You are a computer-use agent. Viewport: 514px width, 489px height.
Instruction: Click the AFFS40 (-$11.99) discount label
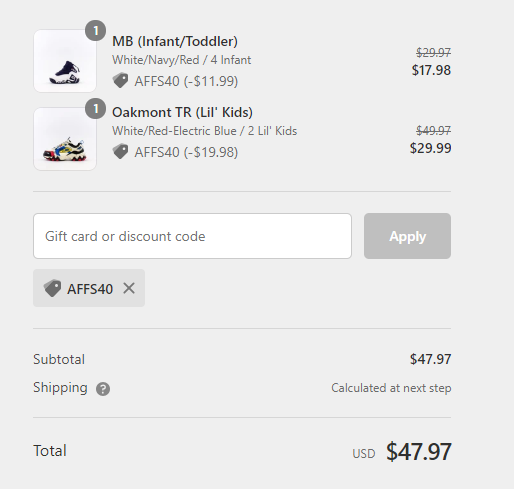pyautogui.click(x=186, y=81)
